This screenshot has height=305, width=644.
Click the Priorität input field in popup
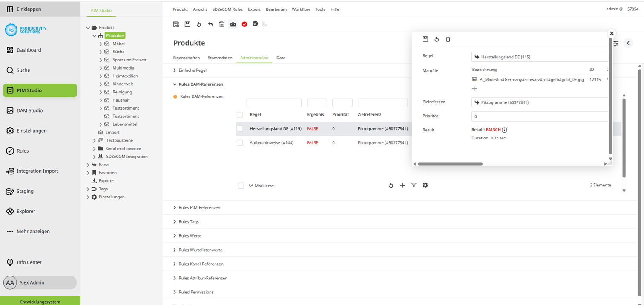pos(540,116)
